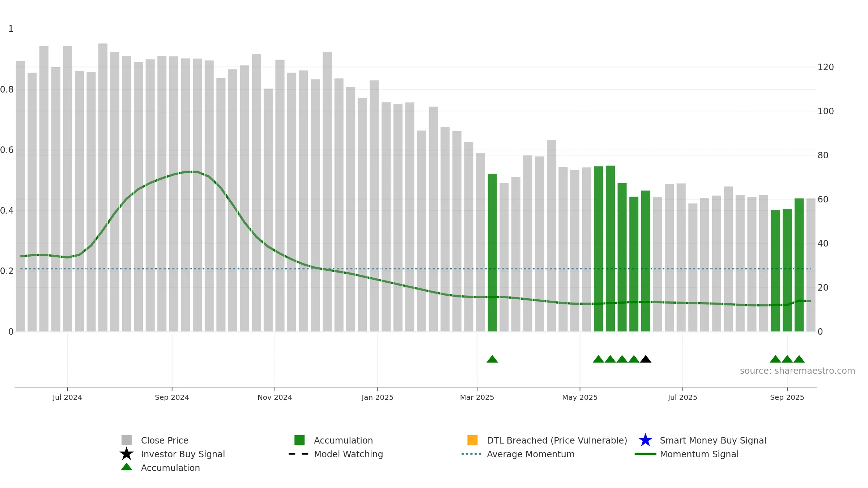Click the last green triangle near Sep 2025

pos(799,359)
